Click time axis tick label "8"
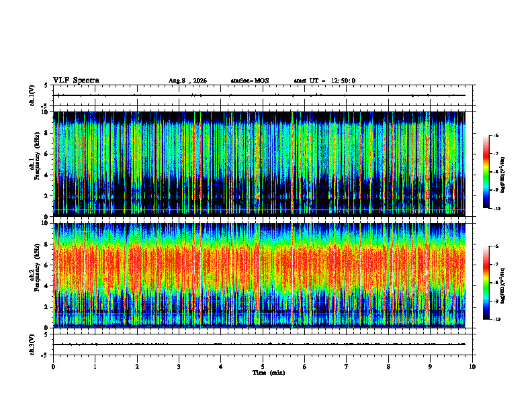This screenshot has height=411, width=532. click(388, 367)
